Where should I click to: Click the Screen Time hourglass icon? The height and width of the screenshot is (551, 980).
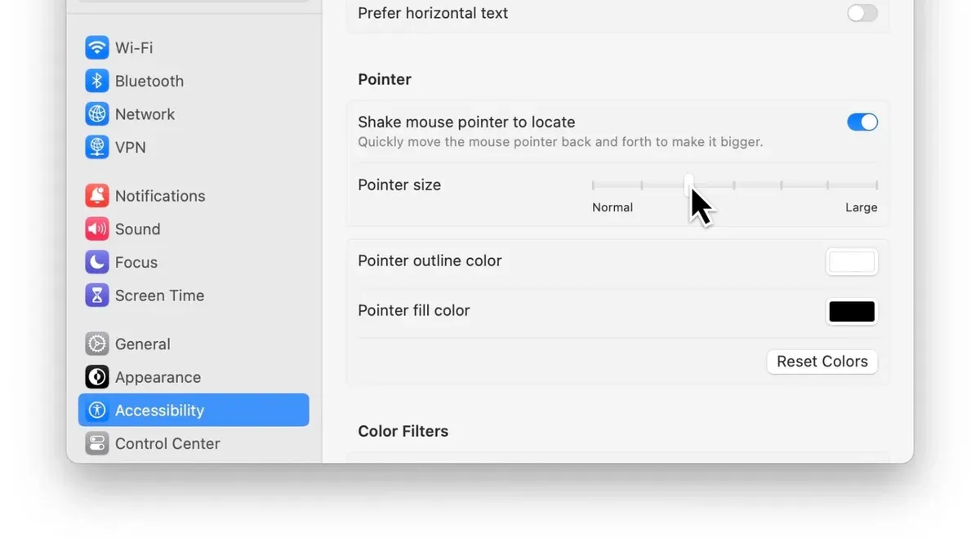coord(97,295)
